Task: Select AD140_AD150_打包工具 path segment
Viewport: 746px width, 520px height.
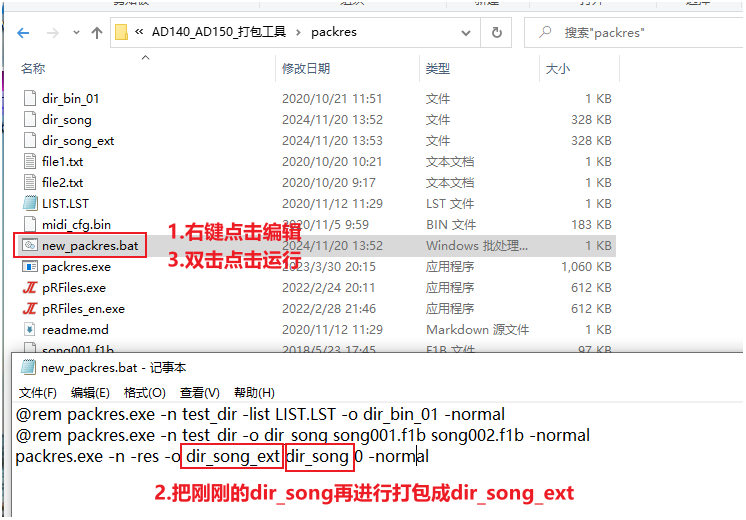Action: tap(219, 32)
